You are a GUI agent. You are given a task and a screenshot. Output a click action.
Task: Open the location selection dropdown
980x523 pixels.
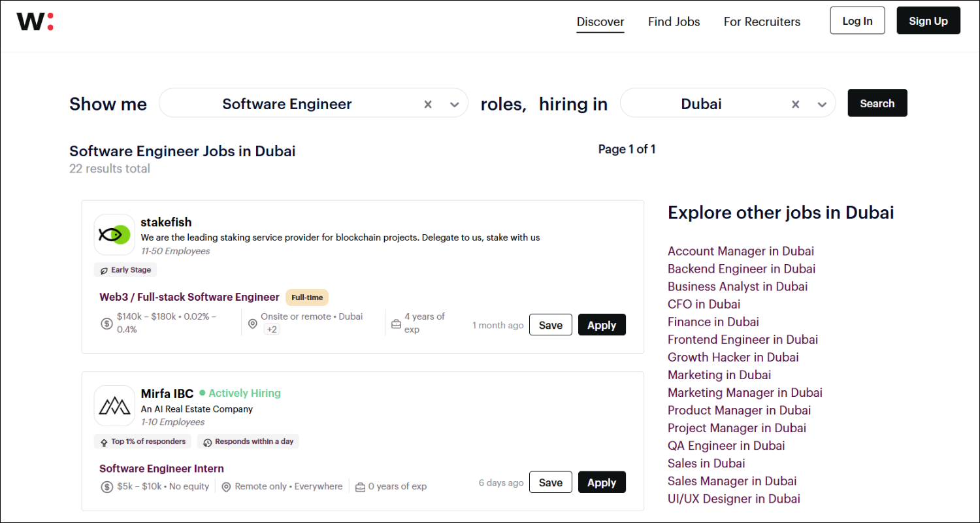[822, 103]
